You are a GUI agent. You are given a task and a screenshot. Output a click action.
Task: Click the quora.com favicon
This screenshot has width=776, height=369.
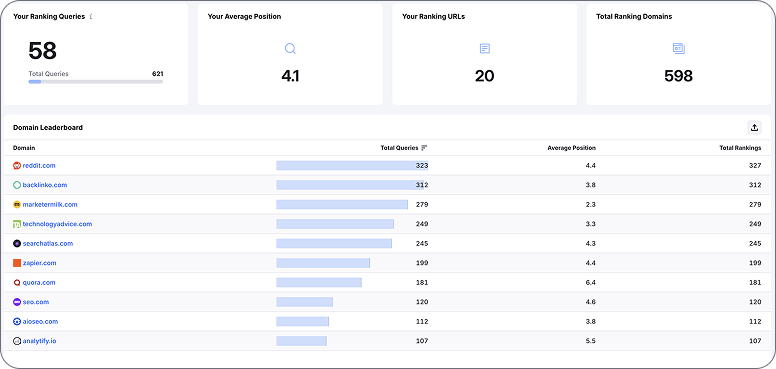pos(17,282)
